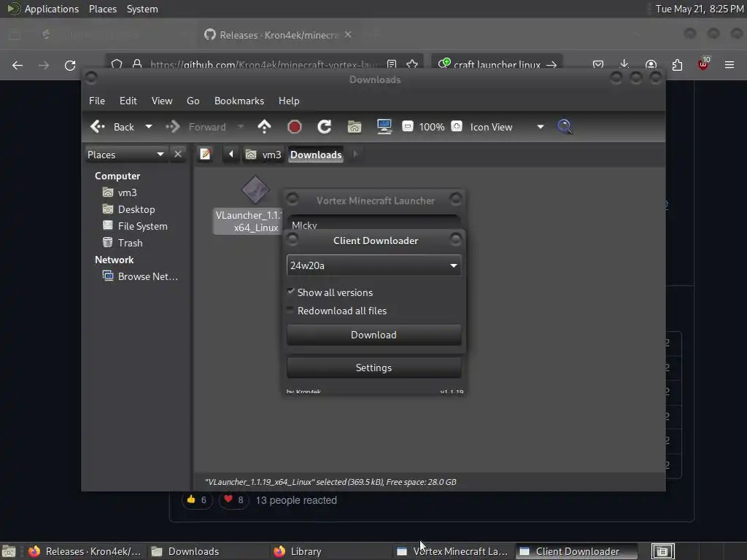Viewport: 747px width, 560px height.
Task: Reload the Firefox page
Action: pos(70,65)
